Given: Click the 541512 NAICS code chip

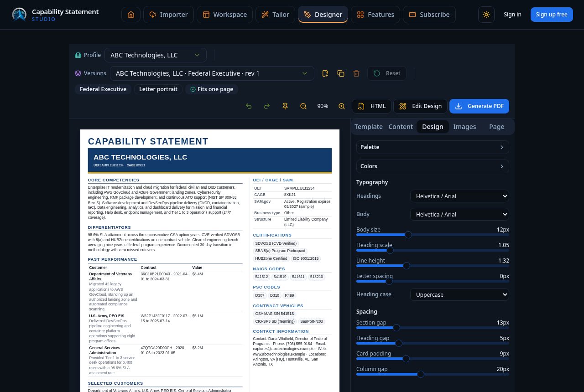Looking at the screenshot, I should [261, 277].
